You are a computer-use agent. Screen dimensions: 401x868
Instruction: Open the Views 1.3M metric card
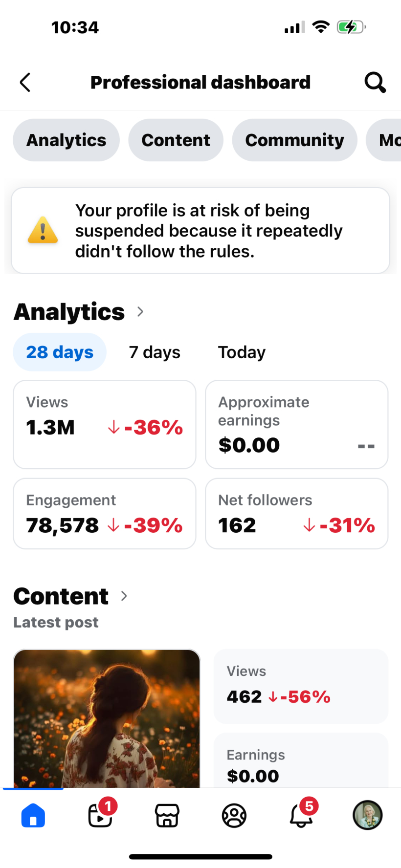coord(105,424)
